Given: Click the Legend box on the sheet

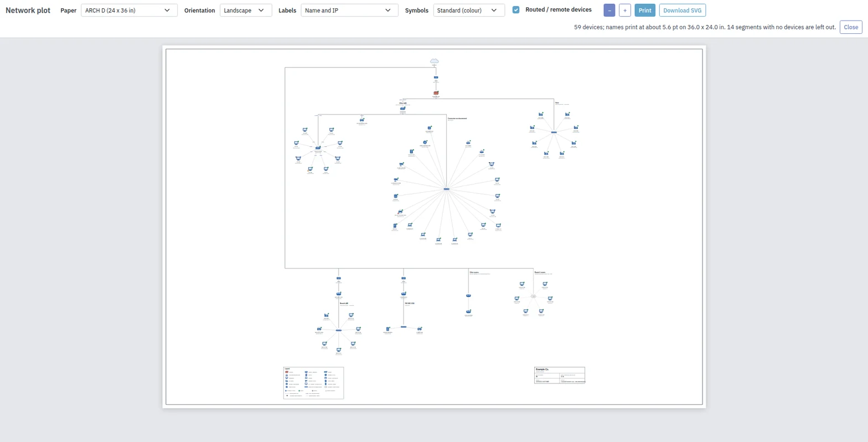Looking at the screenshot, I should (x=313, y=383).
